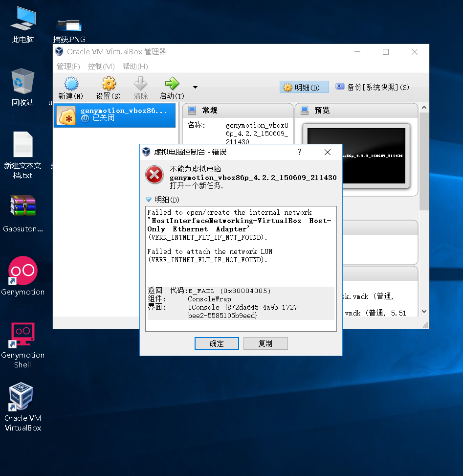Select 新建文本文档.txt desktop file
Image resolution: width=463 pixels, height=476 pixels.
tap(23, 155)
